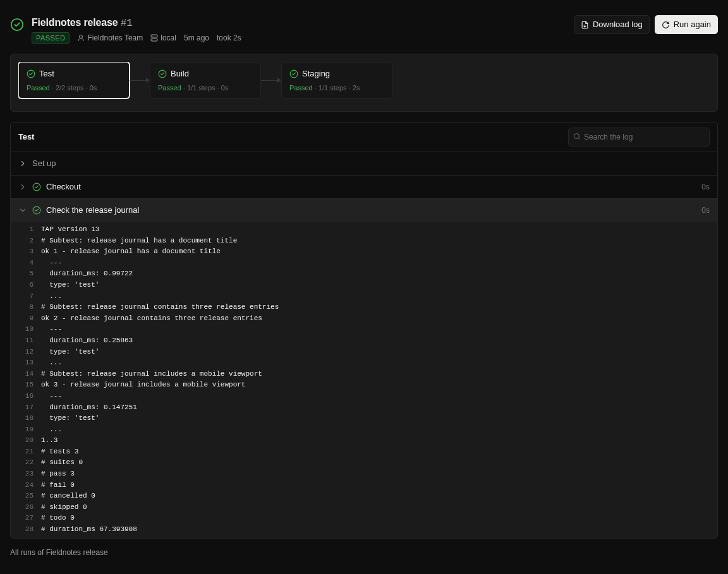Select the Staging stage
The width and height of the screenshot is (728, 574).
337,80
